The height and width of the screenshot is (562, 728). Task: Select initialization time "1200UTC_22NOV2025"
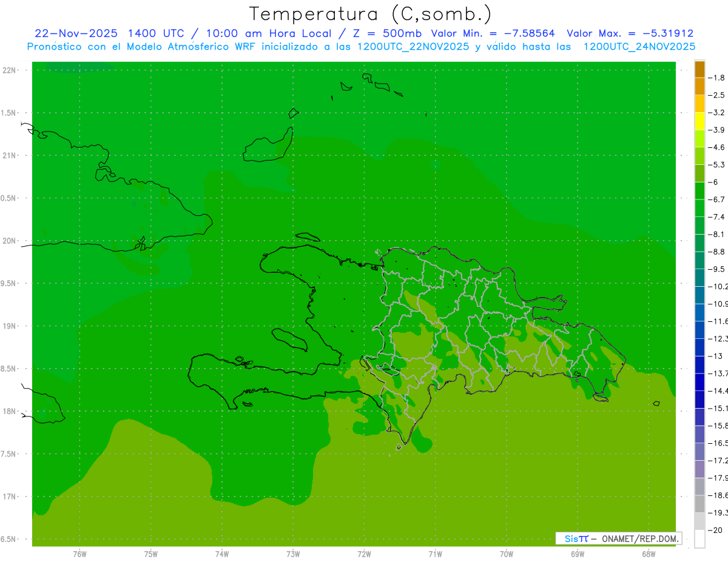click(413, 47)
